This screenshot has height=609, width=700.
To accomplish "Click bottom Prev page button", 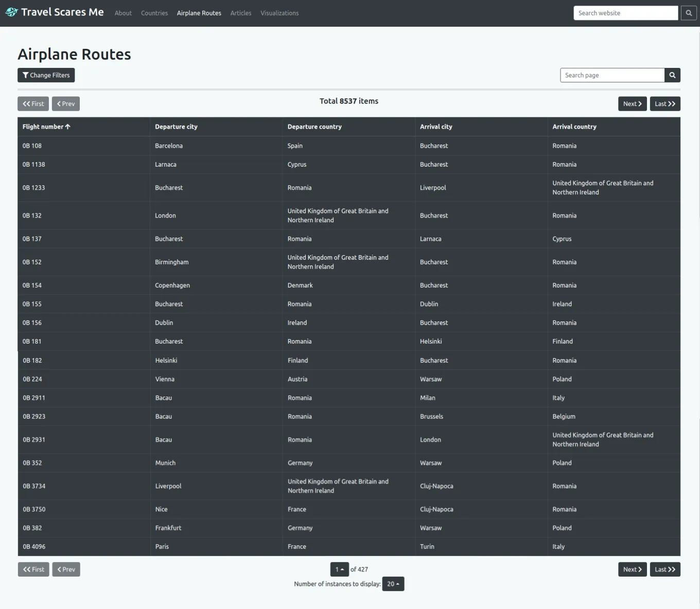I will click(66, 569).
